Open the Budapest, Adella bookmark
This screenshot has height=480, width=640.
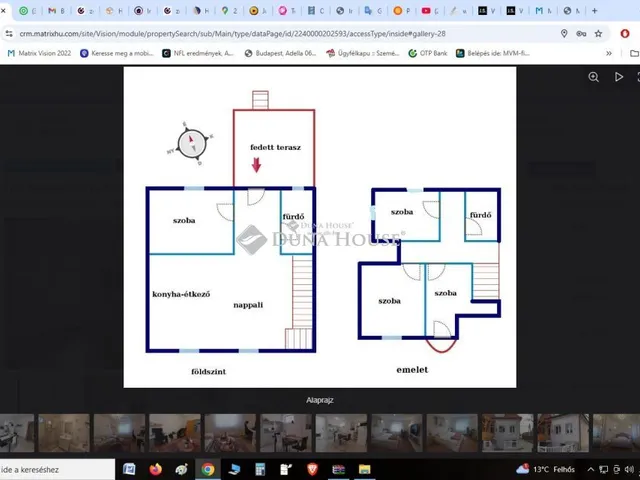coord(277,53)
